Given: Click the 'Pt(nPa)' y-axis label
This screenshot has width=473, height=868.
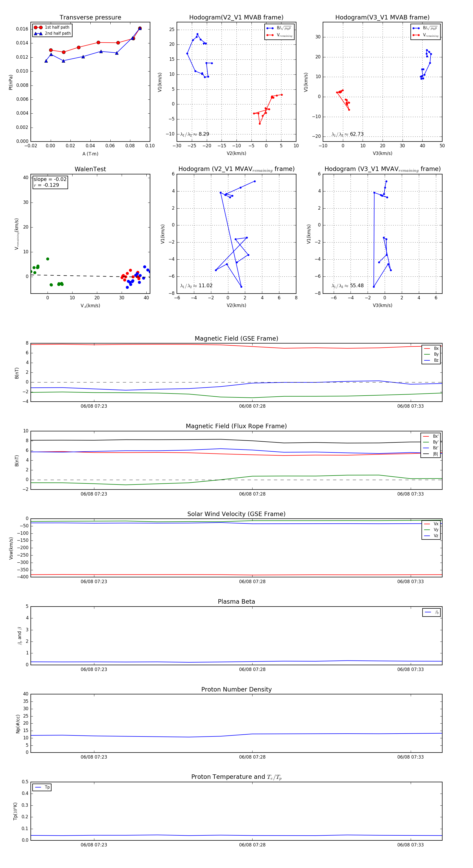Looking at the screenshot, I should pos(11,82).
